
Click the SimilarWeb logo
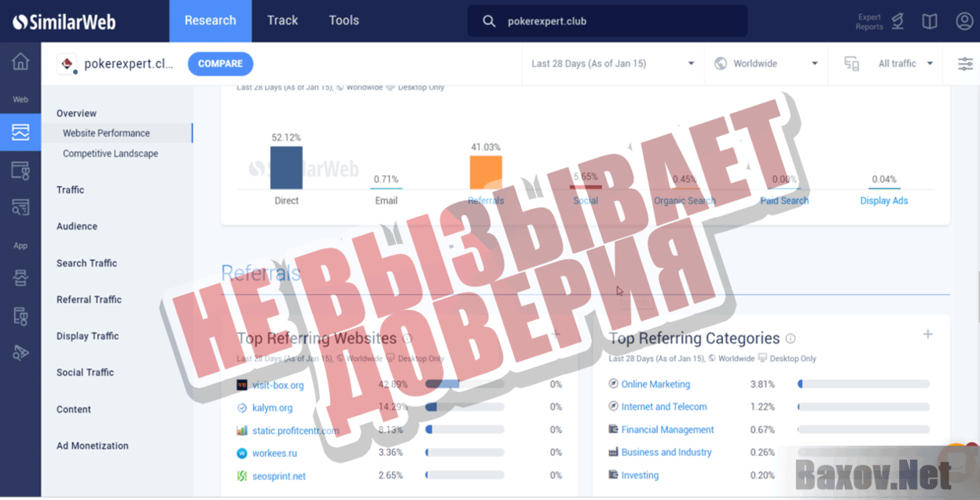coord(64,21)
